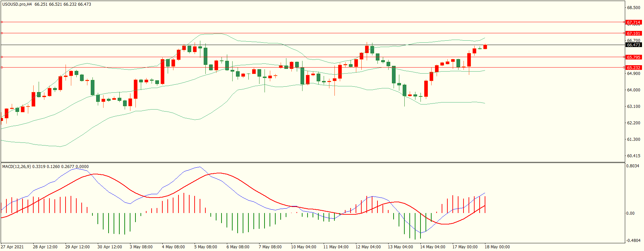Screen dimensions: 644x251
Task: Click the 11 May 04:00 time label
Action: pos(336,247)
